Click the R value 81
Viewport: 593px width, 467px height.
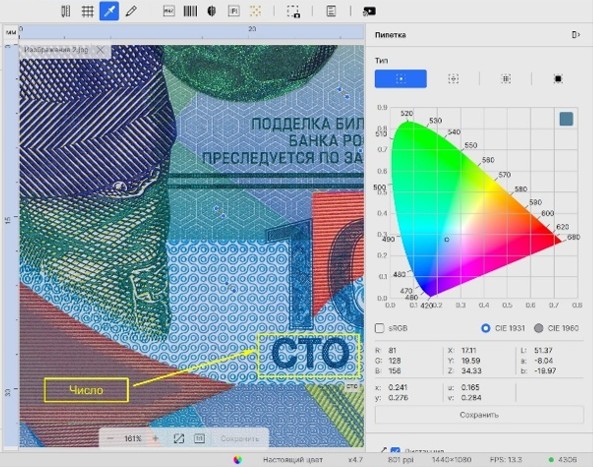coord(392,351)
